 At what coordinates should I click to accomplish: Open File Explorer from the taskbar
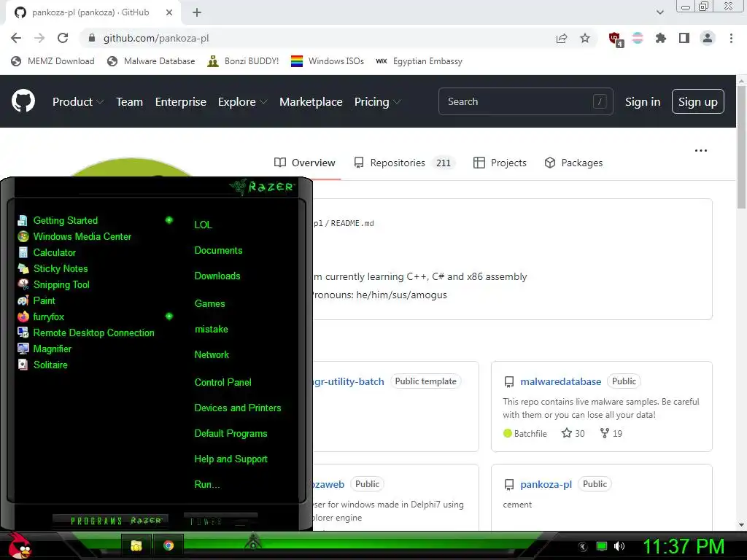(136, 545)
